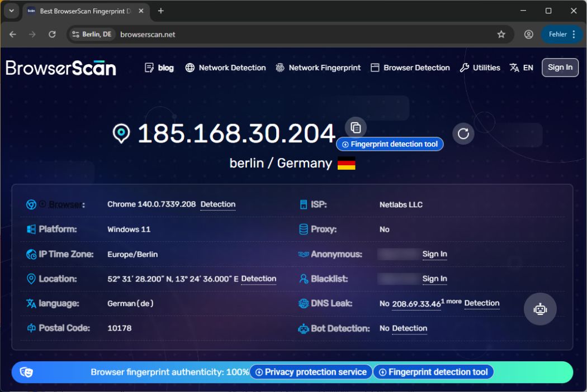Refresh the IP detection with circular arrow
The height and width of the screenshot is (392, 587).
click(463, 133)
